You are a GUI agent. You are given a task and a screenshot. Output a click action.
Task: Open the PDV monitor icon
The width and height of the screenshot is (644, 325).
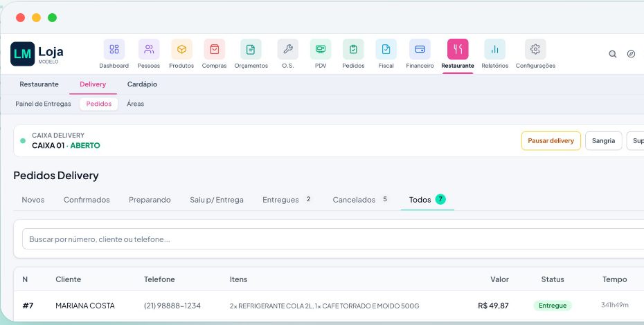pyautogui.click(x=321, y=49)
